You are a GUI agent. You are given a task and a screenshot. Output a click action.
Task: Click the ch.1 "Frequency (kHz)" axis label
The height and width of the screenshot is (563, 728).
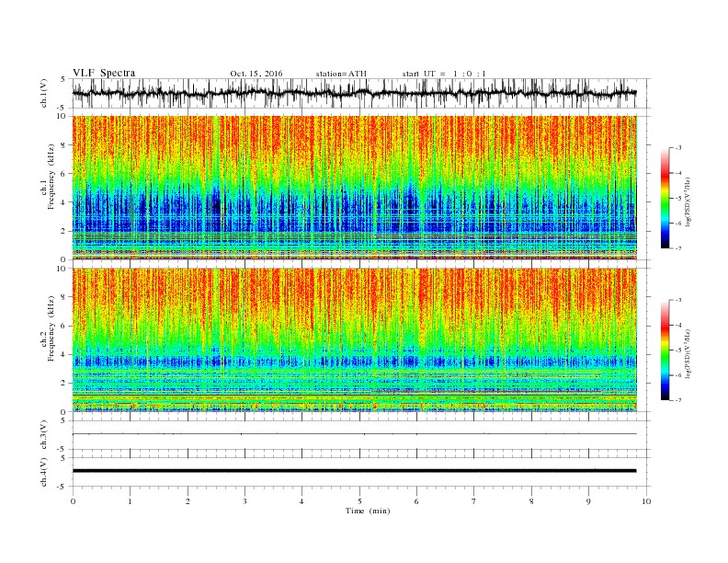pyautogui.click(x=51, y=177)
